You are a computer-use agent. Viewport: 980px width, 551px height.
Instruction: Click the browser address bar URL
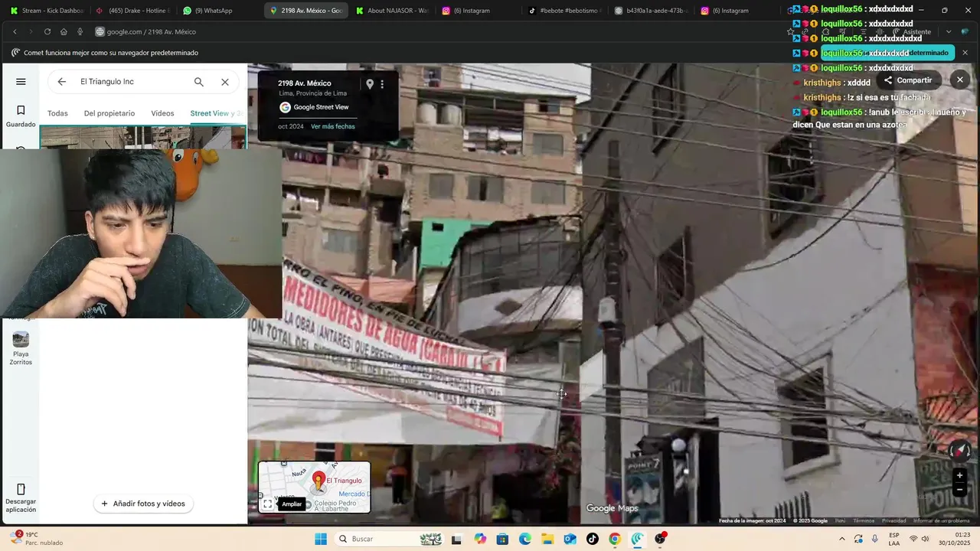click(152, 31)
